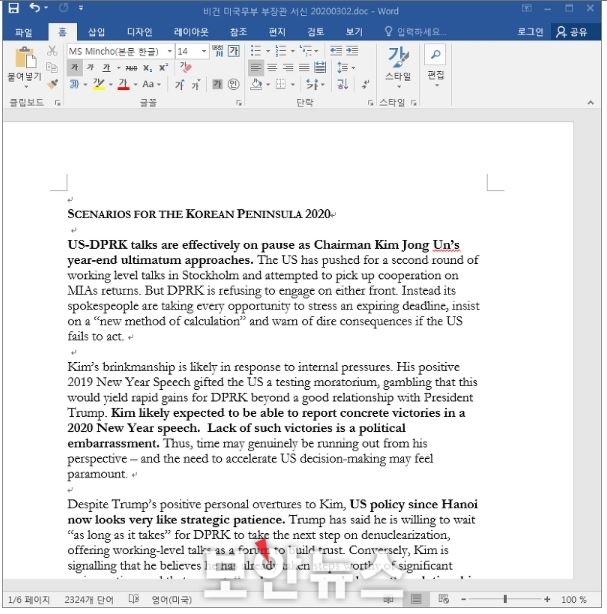
Task: Click the zoom slider handle
Action: [505, 599]
